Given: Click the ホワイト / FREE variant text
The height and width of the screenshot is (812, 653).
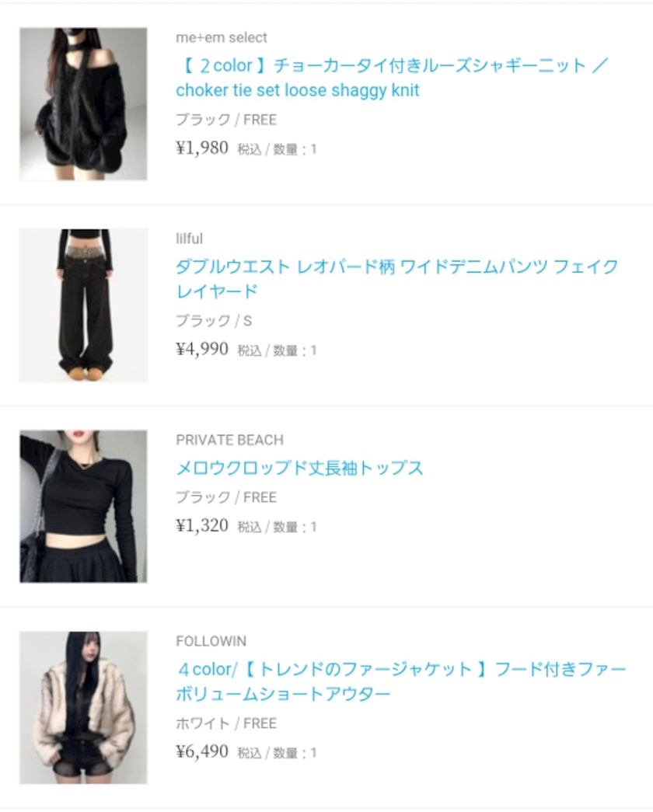Looking at the screenshot, I should click(x=226, y=723).
